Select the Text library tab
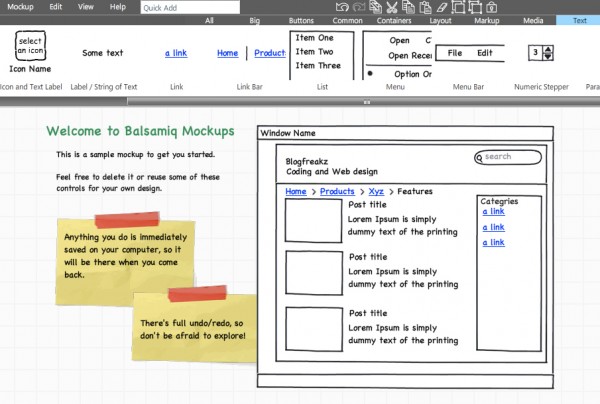The image size is (600, 404). 578,20
